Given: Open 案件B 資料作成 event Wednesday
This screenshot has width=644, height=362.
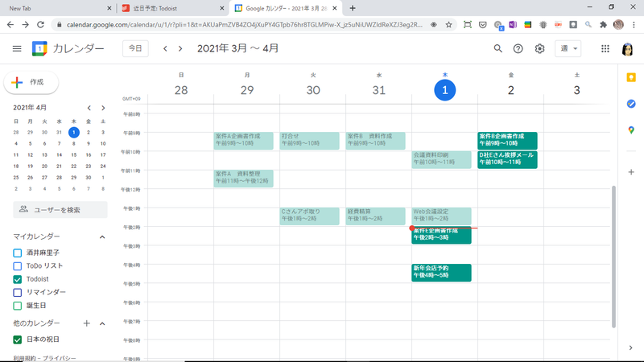Looking at the screenshot, I should tap(375, 140).
